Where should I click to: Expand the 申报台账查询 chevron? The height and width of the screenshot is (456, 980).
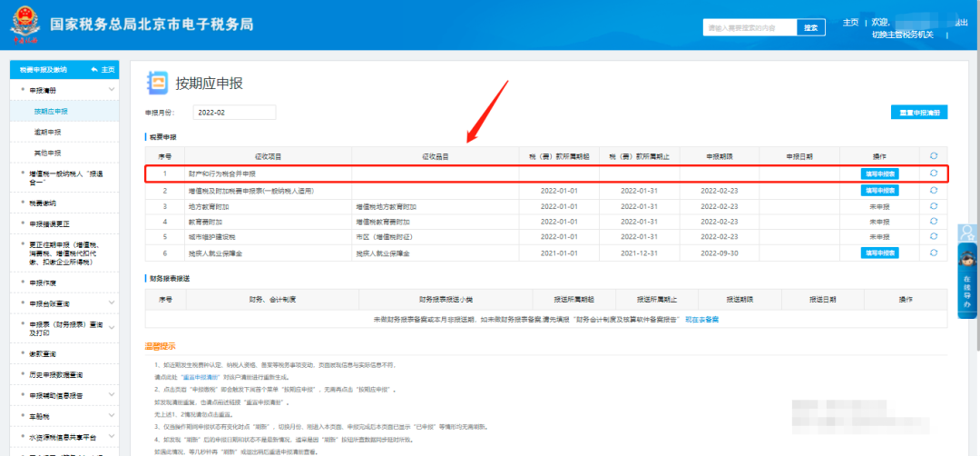[112, 303]
